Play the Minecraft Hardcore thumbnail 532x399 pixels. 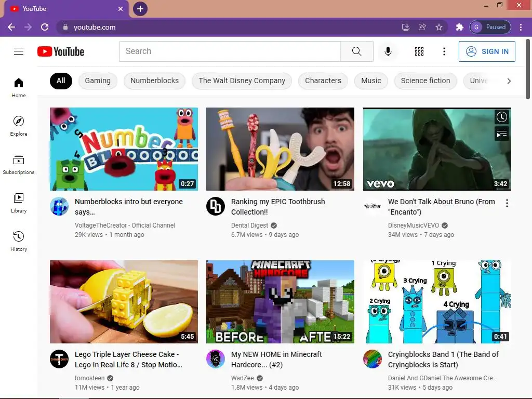pyautogui.click(x=280, y=302)
